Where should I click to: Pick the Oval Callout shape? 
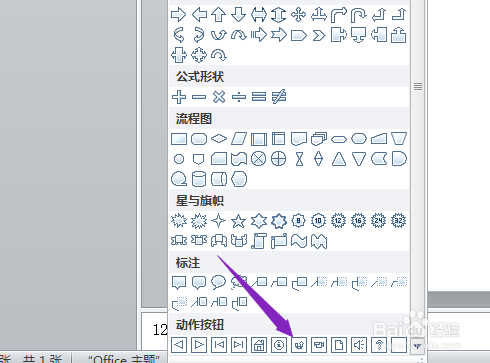[x=219, y=283]
